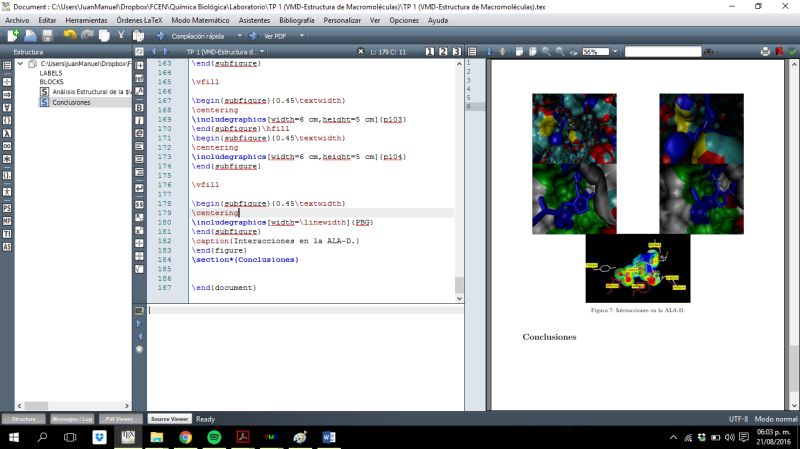Screen dimensions: 800x449
Task: Redo the last edit
Action: coord(87,36)
